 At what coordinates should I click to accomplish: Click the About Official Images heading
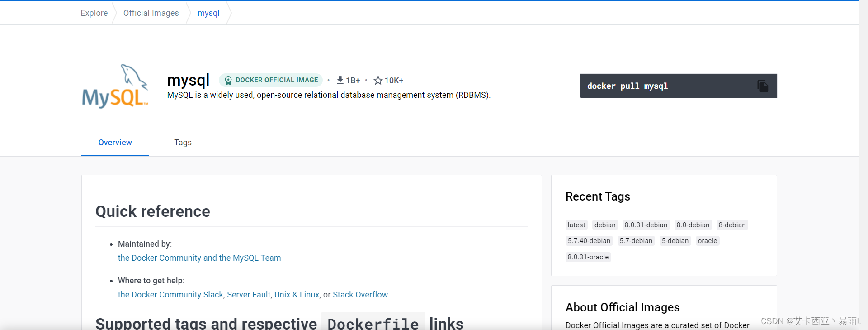coord(623,307)
